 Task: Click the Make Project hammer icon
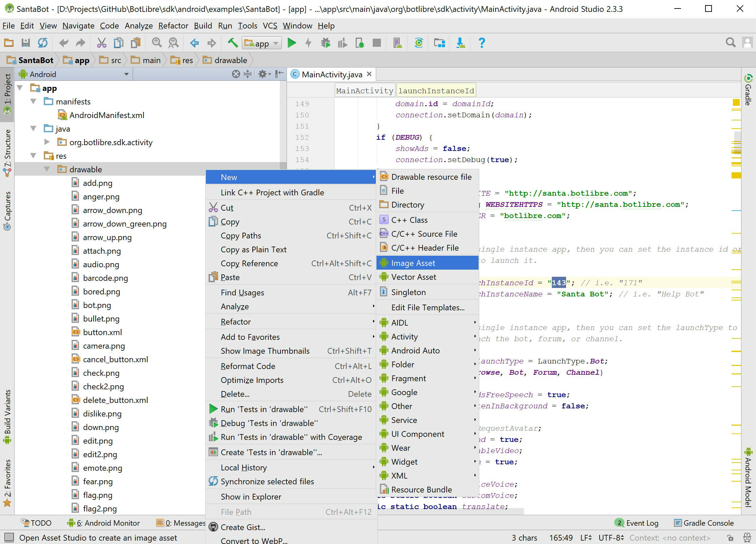click(x=233, y=43)
